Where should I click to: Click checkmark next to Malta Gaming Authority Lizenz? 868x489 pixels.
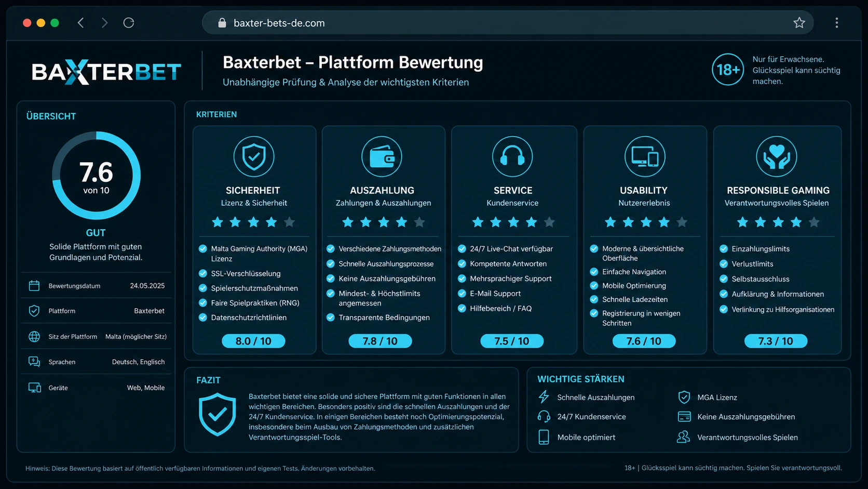click(x=203, y=249)
